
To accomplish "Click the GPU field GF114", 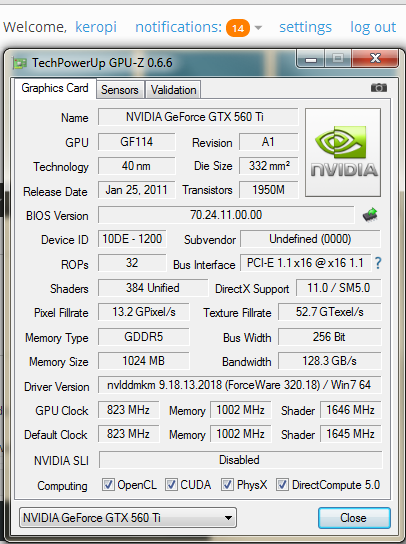I will [x=136, y=142].
